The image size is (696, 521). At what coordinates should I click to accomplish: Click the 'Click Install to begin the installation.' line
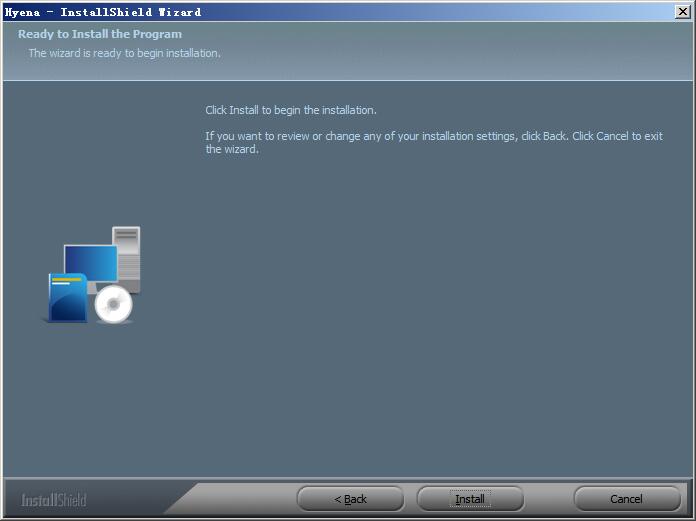pos(291,110)
